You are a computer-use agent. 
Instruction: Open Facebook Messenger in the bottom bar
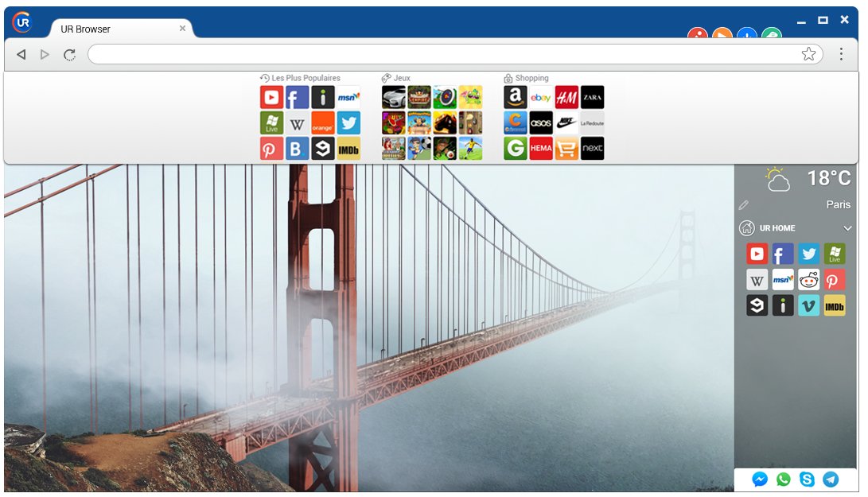point(760,480)
